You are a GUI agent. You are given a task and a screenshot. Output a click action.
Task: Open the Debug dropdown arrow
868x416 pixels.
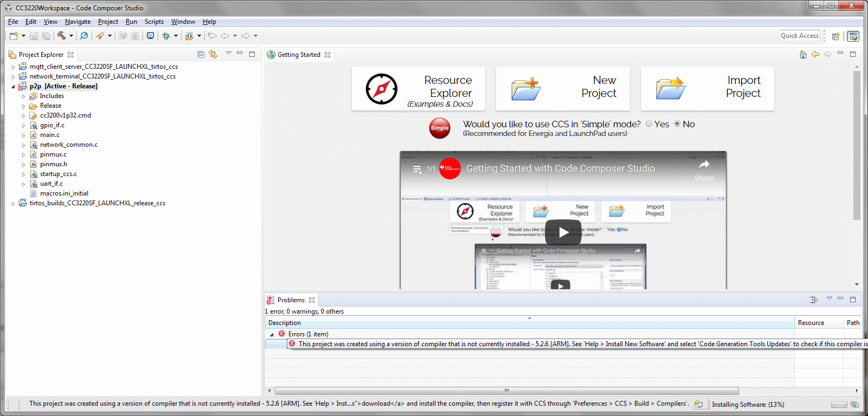click(176, 36)
